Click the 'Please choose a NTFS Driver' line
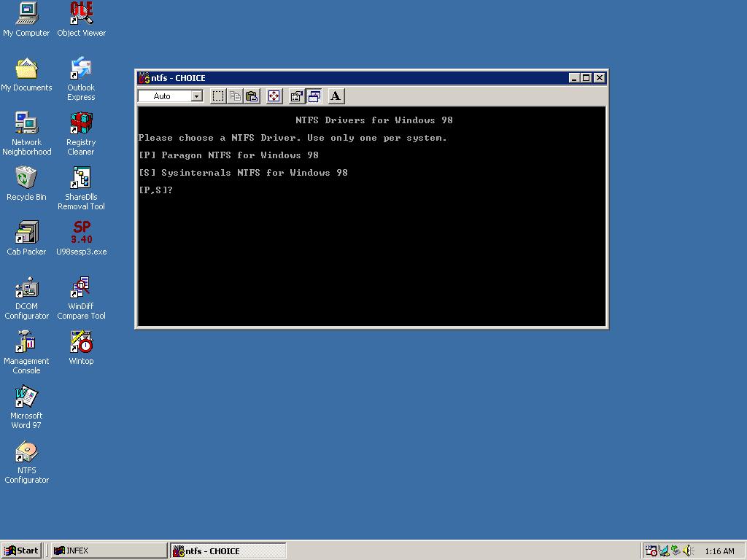This screenshot has width=747, height=560. [x=293, y=138]
